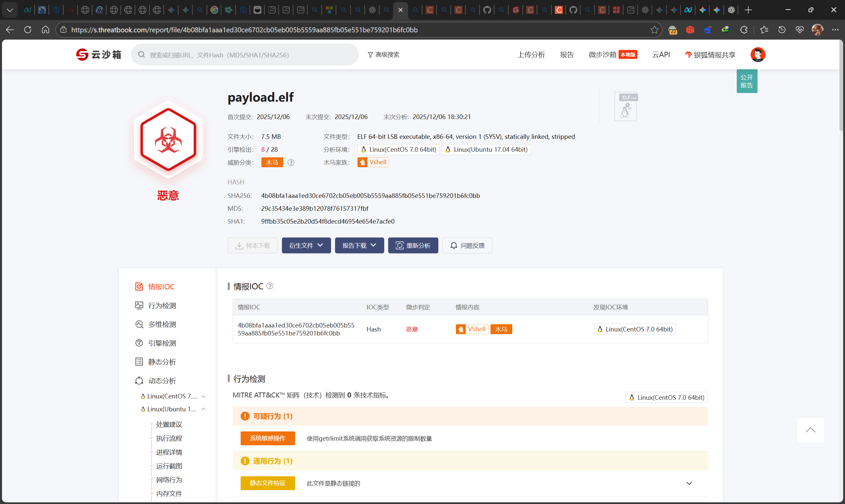Open 上传分析 in top navigation
The image size is (845, 504).
531,55
